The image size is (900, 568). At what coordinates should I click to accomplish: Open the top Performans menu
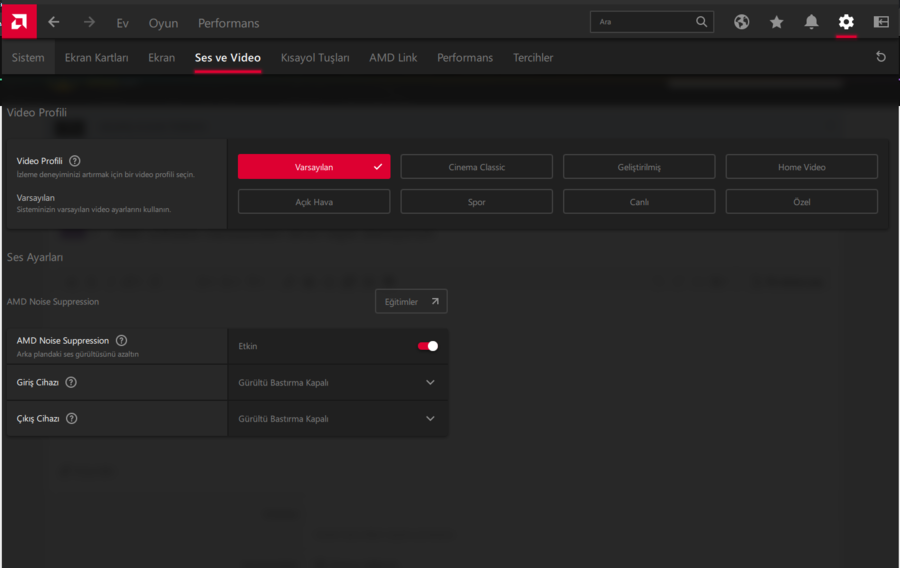tap(228, 24)
